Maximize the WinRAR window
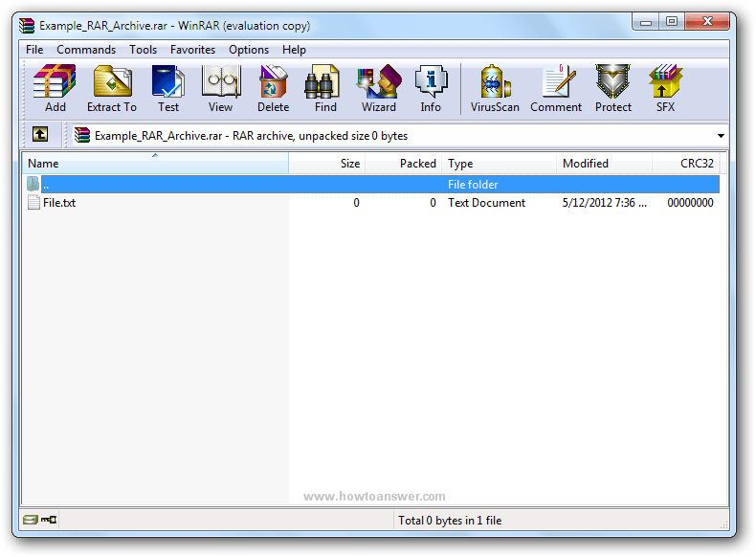 [672, 22]
